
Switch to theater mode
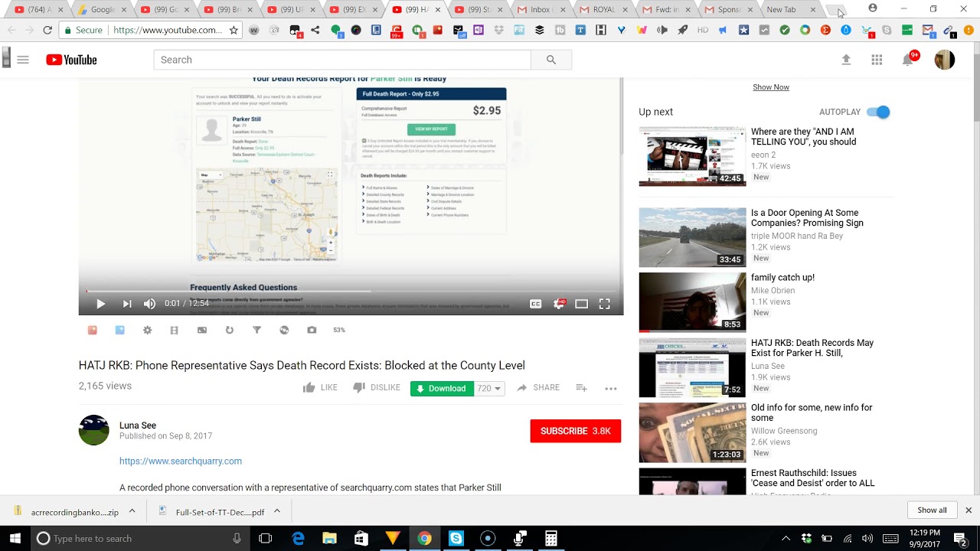(582, 304)
